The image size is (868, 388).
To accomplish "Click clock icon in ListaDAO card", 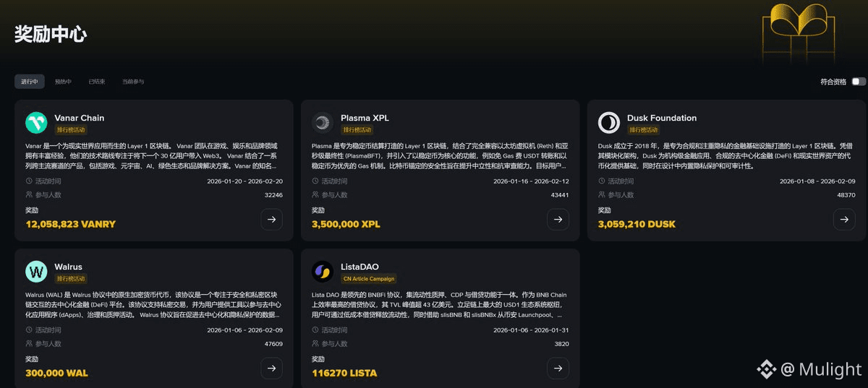I will 315,330.
